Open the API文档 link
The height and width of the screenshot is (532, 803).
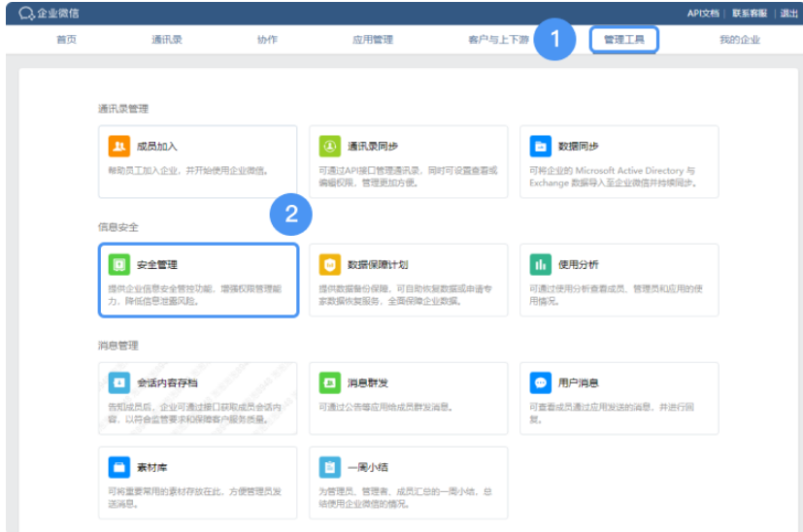pyautogui.click(x=703, y=13)
